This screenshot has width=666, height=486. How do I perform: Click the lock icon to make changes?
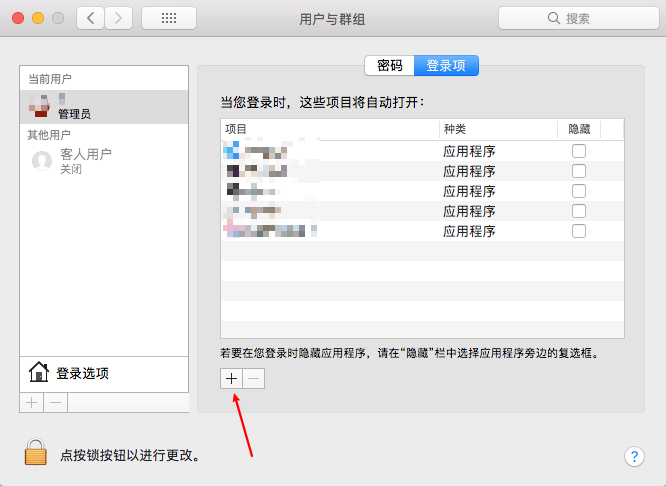pos(37,453)
